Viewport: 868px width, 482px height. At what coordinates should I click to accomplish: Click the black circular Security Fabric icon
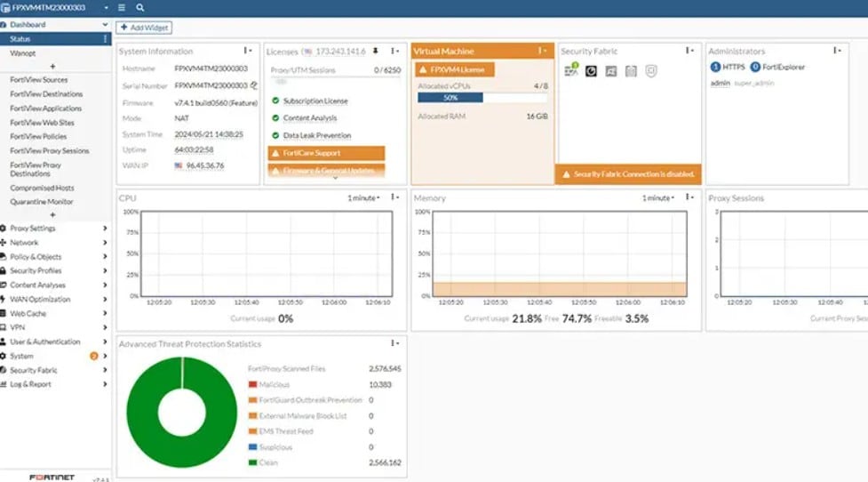591,71
